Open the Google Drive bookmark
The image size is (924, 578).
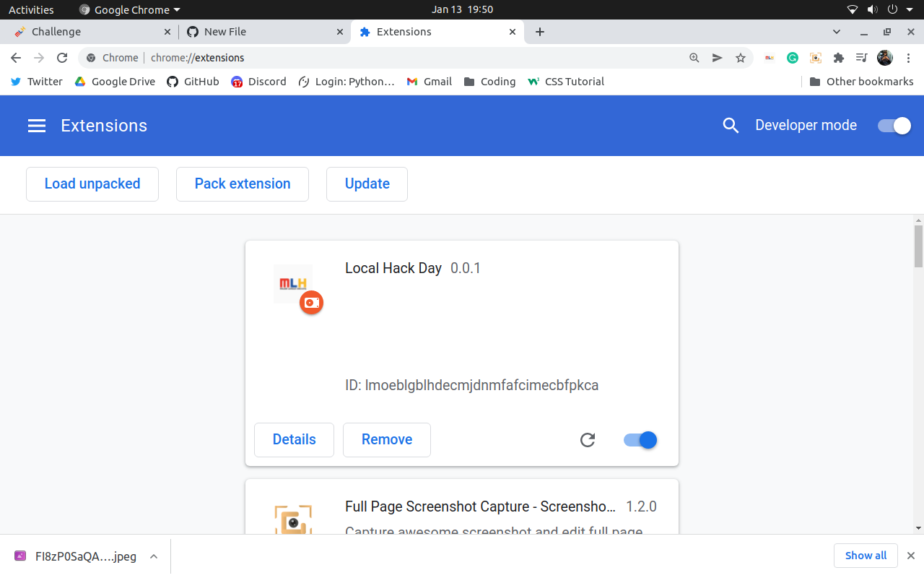(115, 82)
